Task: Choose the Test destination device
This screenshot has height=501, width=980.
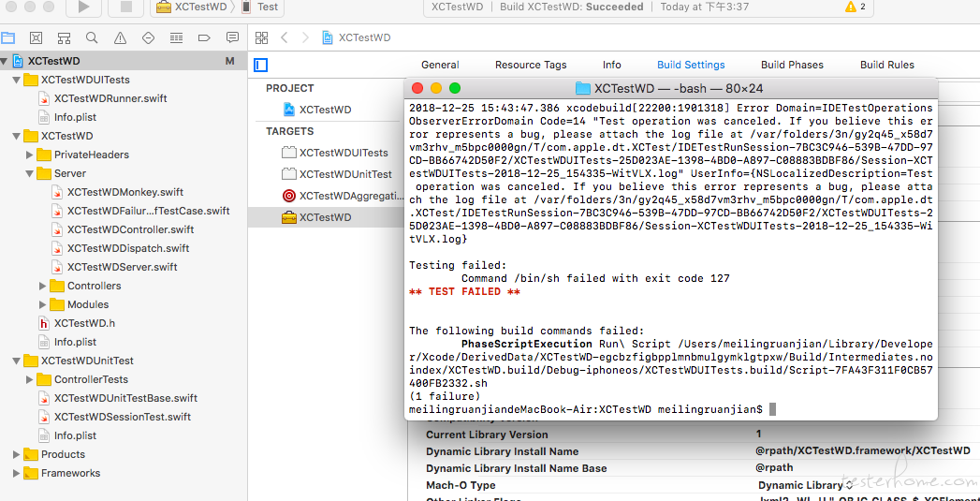Action: tap(260, 7)
